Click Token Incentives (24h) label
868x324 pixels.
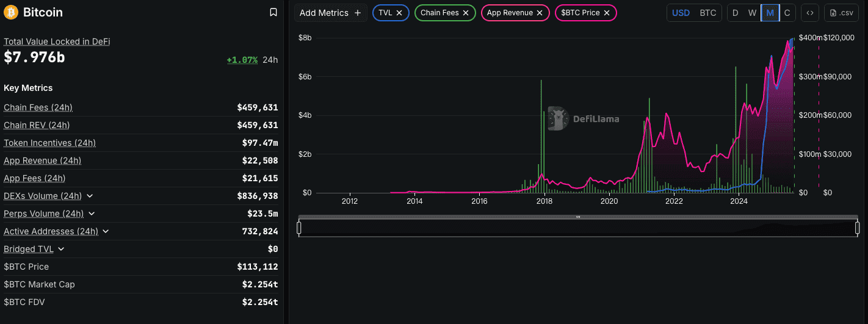click(49, 143)
